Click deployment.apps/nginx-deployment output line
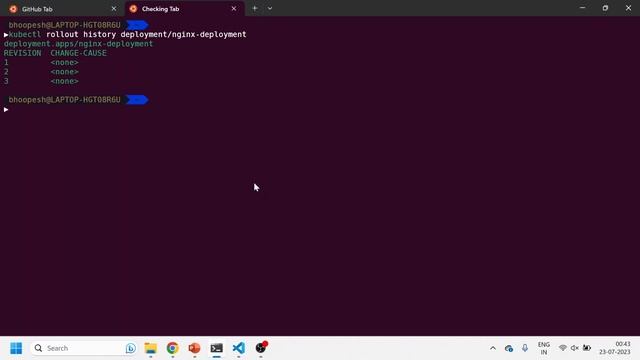640x360 pixels. pyautogui.click(x=78, y=44)
